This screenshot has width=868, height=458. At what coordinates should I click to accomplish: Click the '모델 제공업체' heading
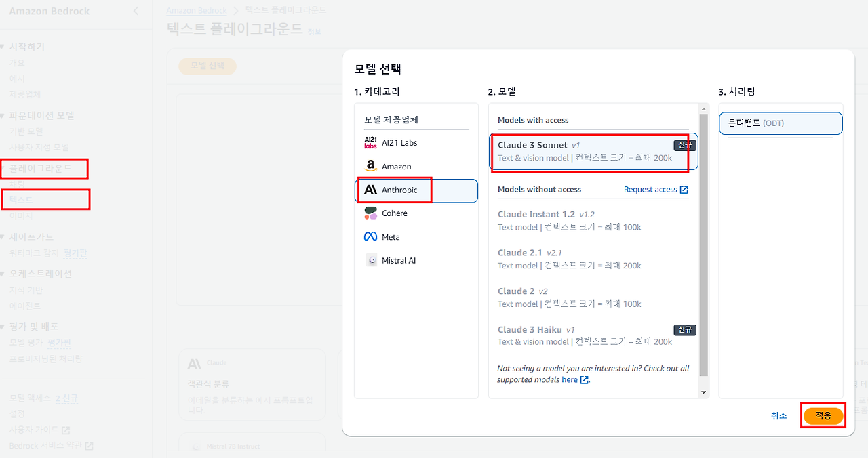391,120
